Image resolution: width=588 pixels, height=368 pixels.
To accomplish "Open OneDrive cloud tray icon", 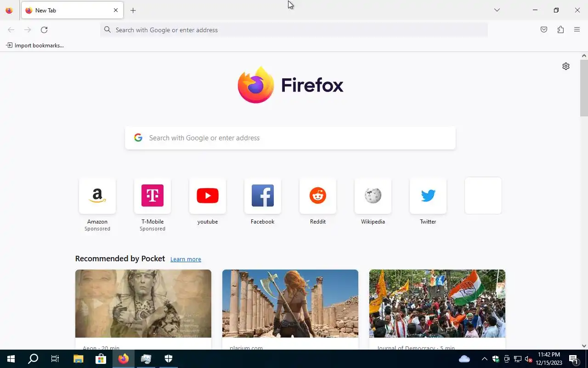I will coord(464,359).
